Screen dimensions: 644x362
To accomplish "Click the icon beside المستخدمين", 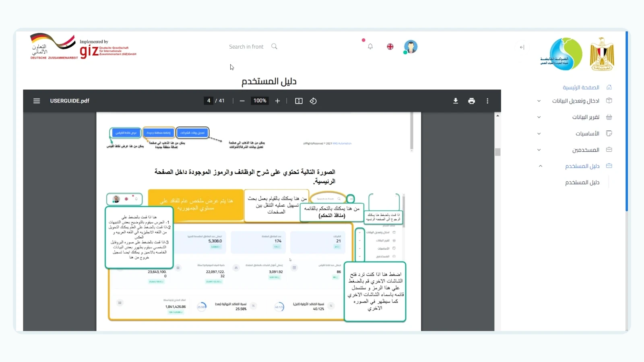I will [x=609, y=150].
